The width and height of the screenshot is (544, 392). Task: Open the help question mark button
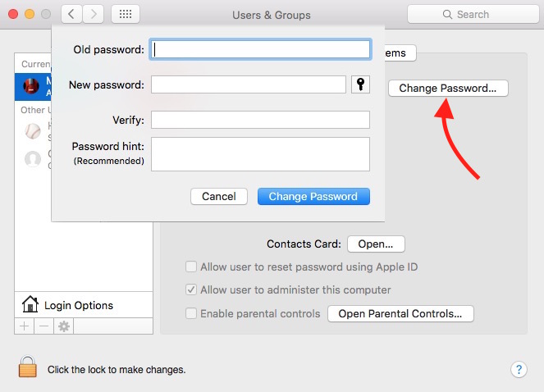click(519, 369)
